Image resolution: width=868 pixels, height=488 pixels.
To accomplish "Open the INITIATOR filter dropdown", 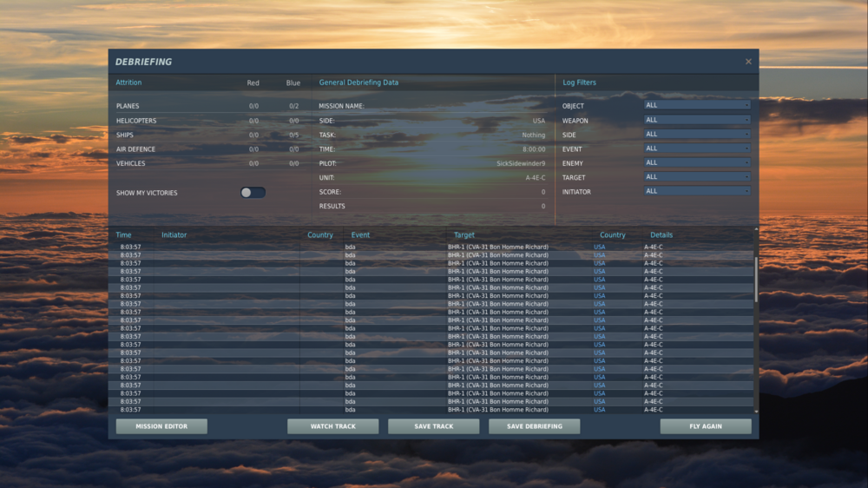I will point(697,191).
